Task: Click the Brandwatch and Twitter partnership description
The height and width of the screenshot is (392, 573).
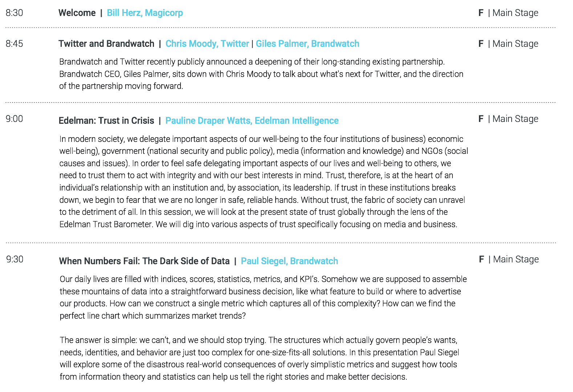Action: point(261,74)
